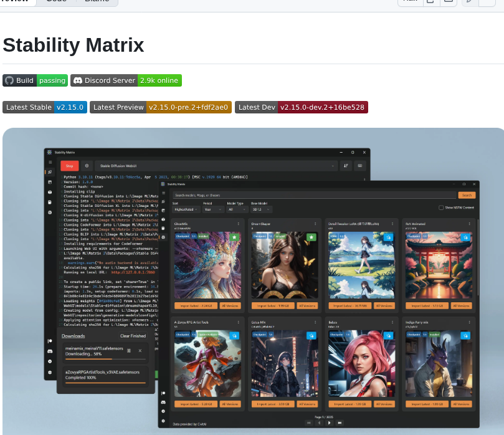The width and height of the screenshot is (504, 435).
Task: Select the Launch icon in the model browser sidebar
Action: 163,201
